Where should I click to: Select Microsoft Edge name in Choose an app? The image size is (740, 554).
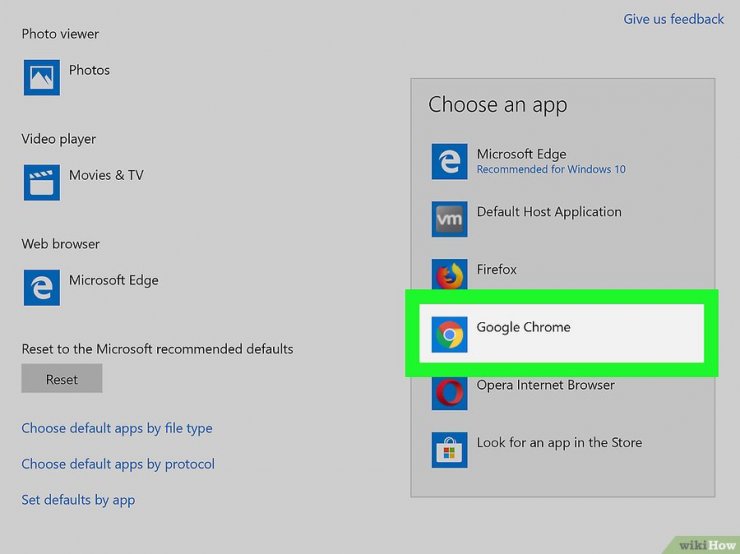pos(521,154)
